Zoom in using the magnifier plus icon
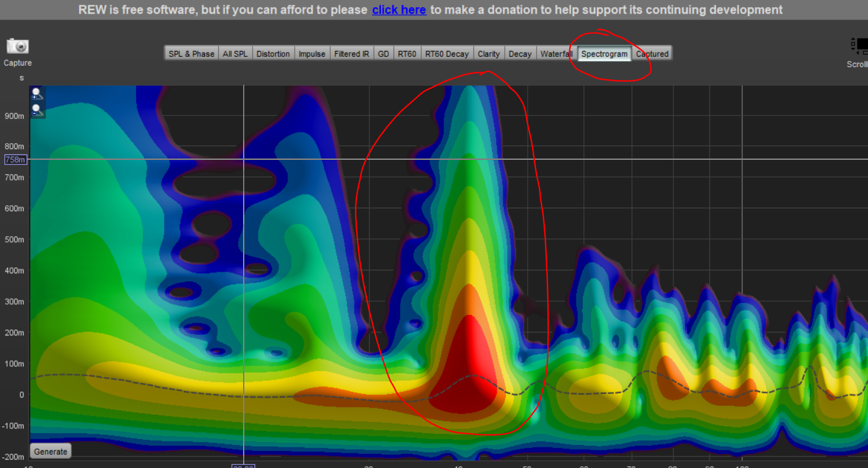 coord(37,93)
